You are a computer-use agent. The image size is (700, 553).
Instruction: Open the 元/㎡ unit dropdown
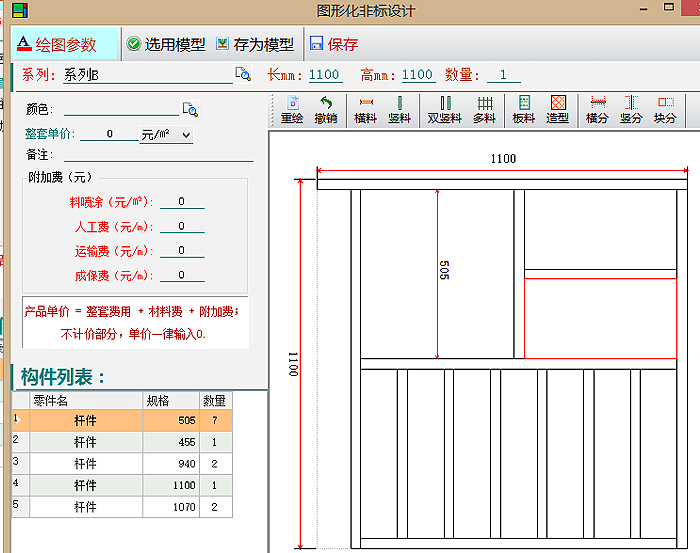tap(167, 134)
